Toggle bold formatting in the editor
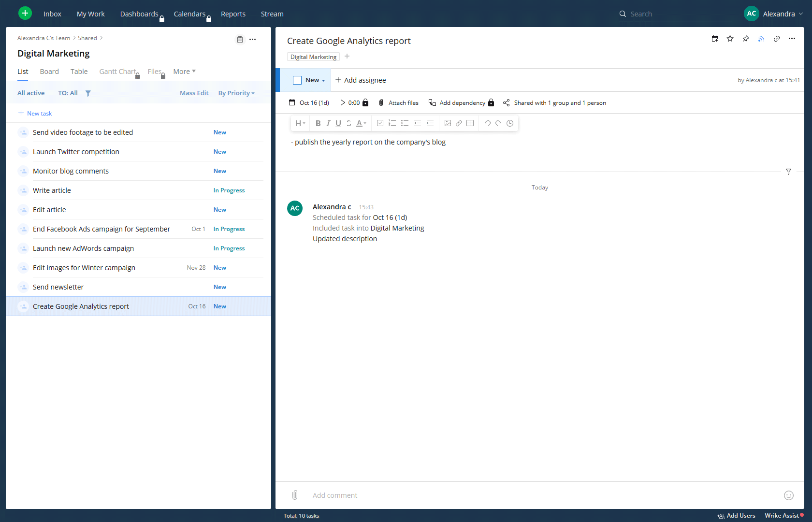 coord(318,123)
